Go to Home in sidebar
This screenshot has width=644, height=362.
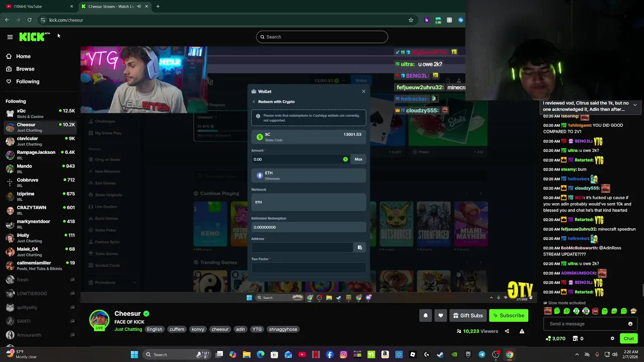23,56
